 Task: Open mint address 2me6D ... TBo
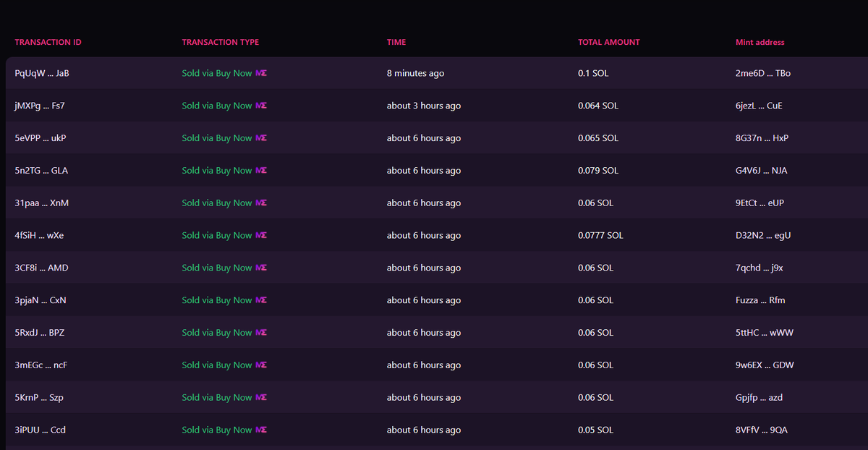pos(763,74)
